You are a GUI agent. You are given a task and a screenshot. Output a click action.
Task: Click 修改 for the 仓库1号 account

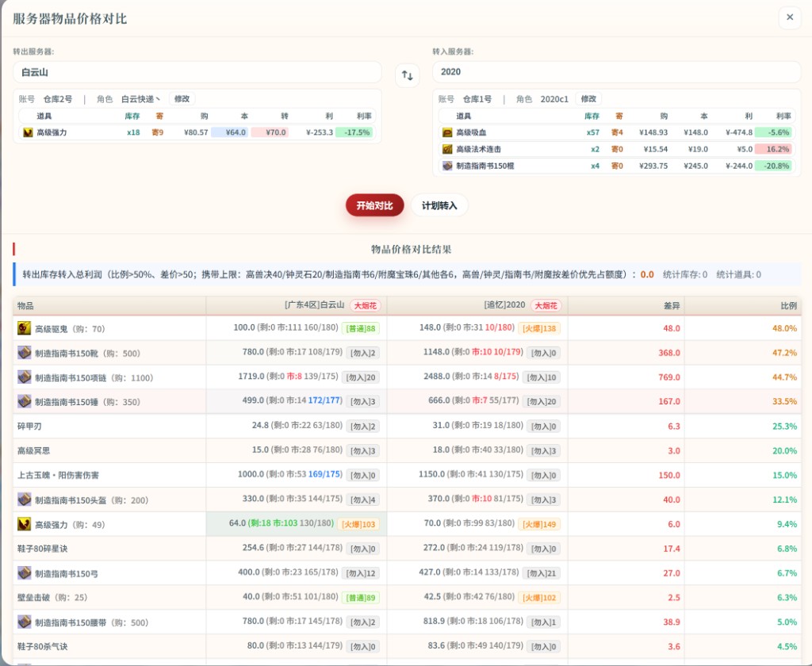pos(588,98)
